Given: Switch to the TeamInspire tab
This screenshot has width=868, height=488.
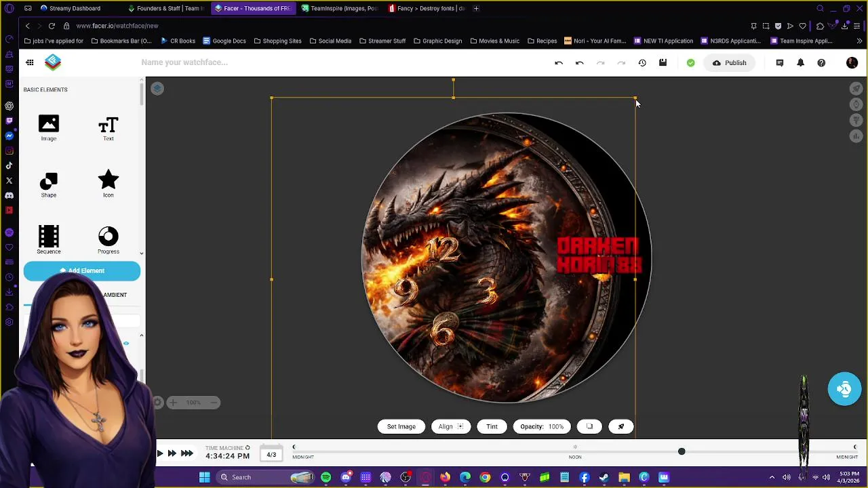Looking at the screenshot, I should coord(339,8).
